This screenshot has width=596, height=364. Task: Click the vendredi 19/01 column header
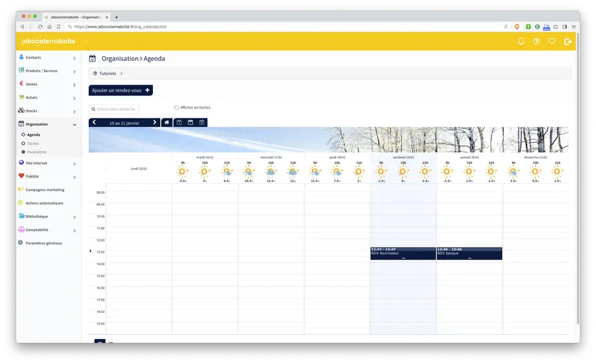(x=403, y=157)
